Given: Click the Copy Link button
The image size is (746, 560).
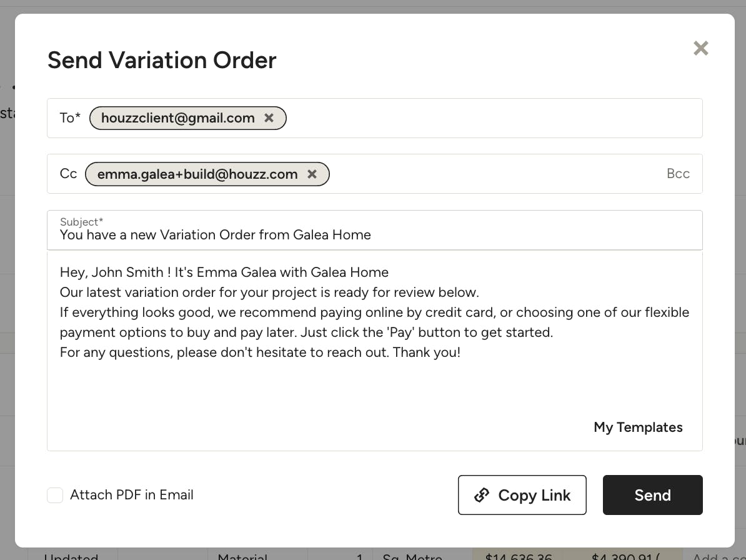Looking at the screenshot, I should [x=522, y=495].
